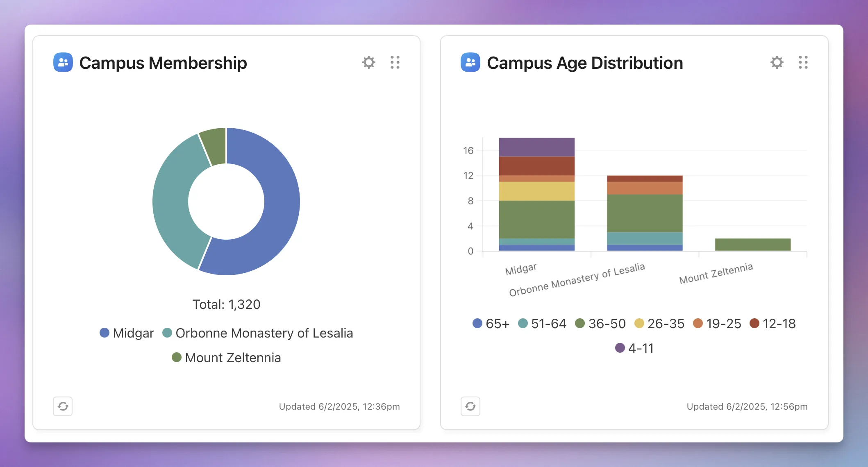Toggle Midgar legend item in donut chart

(x=127, y=333)
